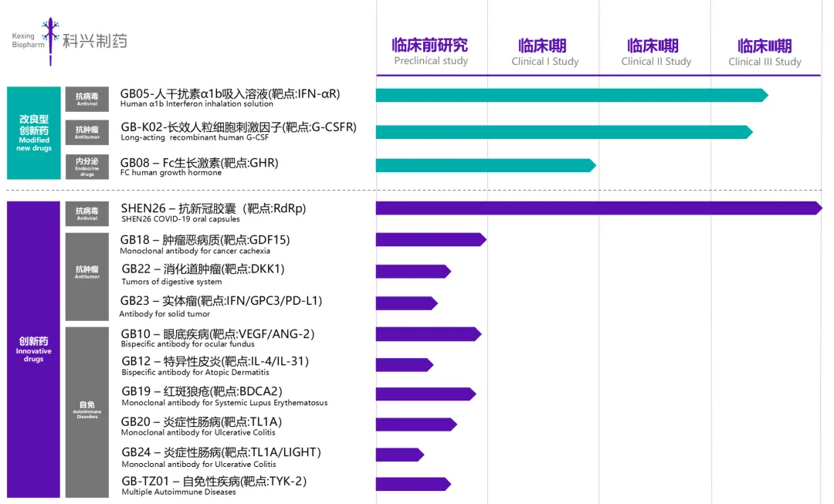The height and width of the screenshot is (504, 834).
Task: Click the GB08 teal progress bar
Action: click(484, 165)
